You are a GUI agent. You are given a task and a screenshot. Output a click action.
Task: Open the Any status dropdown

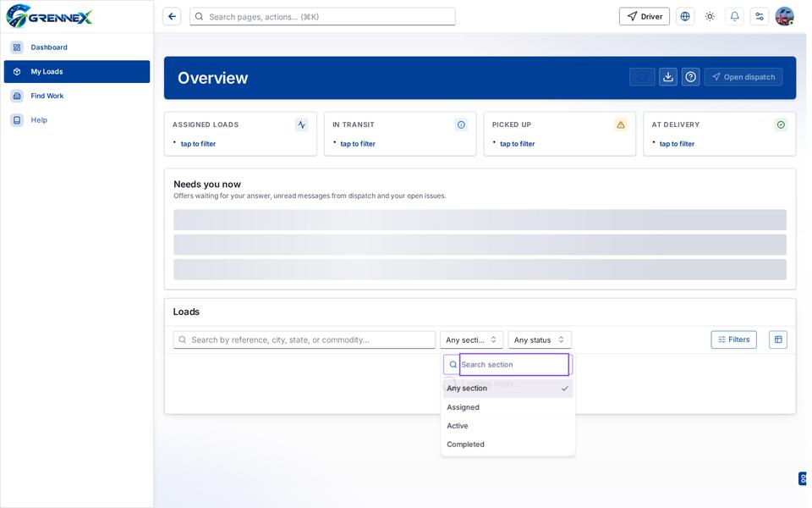pos(540,340)
